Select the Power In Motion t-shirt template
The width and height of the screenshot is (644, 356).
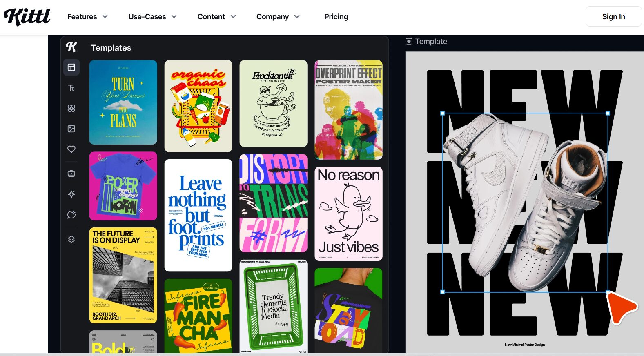pos(123,186)
